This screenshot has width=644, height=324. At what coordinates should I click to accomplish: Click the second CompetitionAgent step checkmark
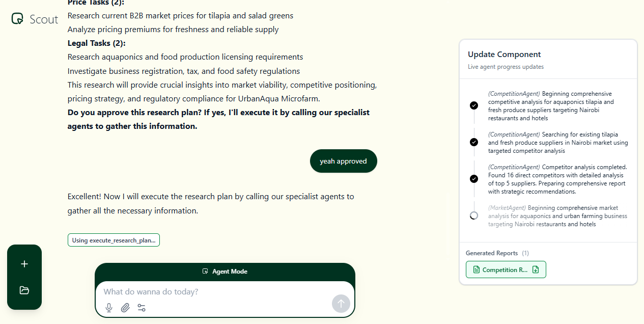tap(474, 142)
